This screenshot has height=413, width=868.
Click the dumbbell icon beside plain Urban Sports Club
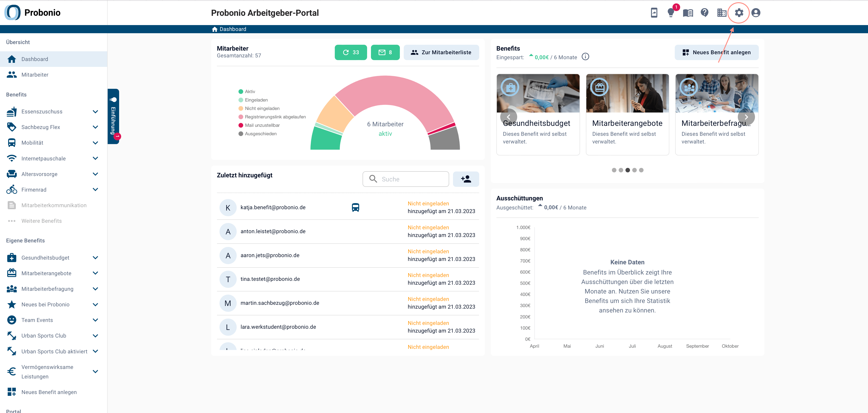12,336
